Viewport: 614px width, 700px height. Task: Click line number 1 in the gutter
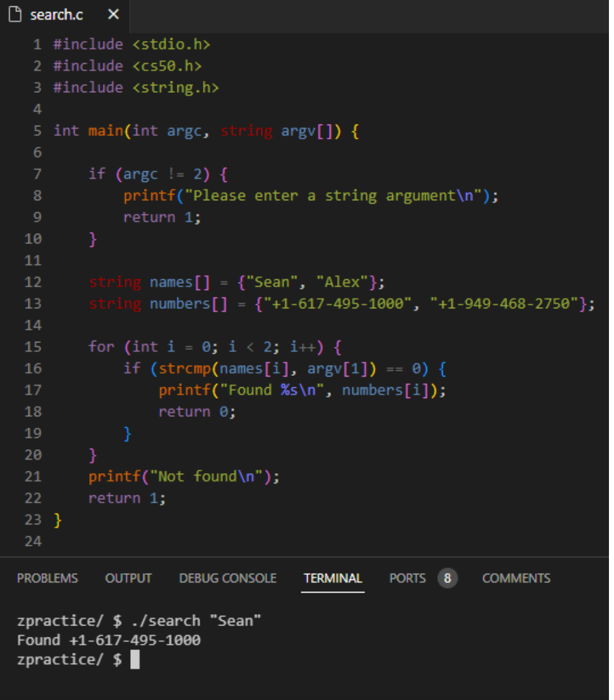tap(37, 45)
